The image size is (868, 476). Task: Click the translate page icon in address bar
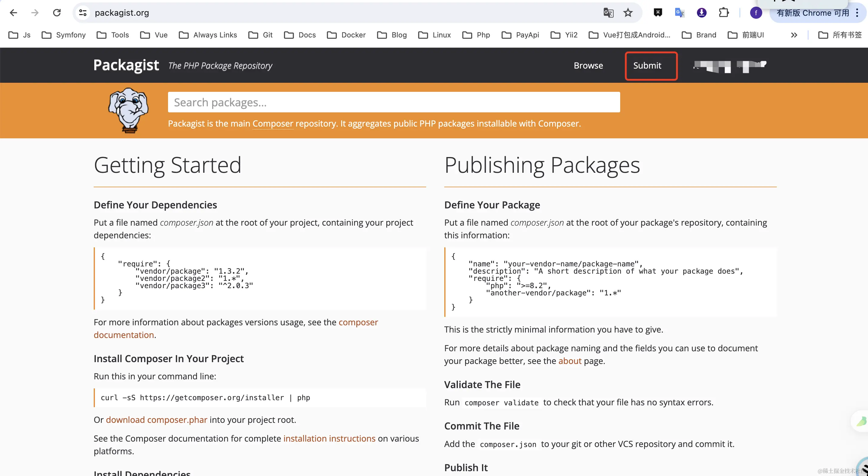click(x=608, y=13)
